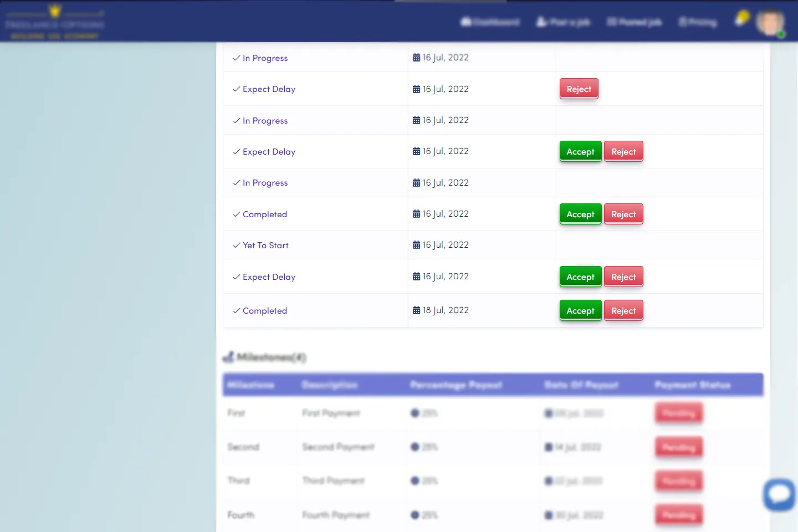Select the Yet To Start status entry
Viewport: 798px width, 532px height.
265,245
